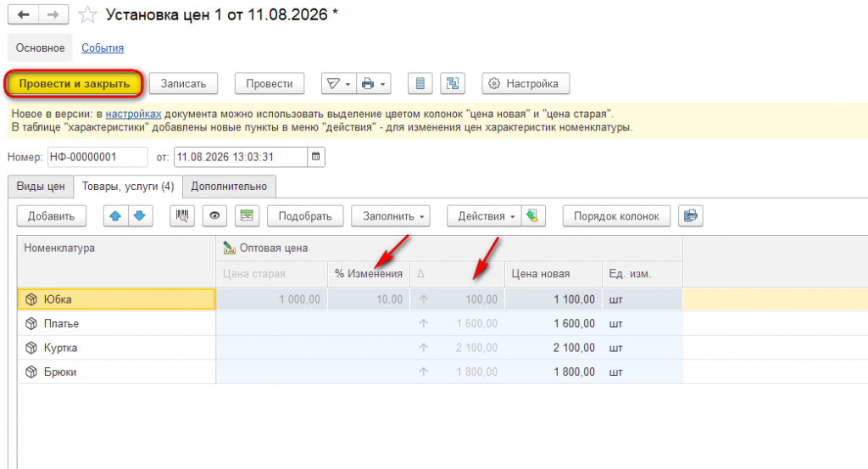This screenshot has width=868, height=469.
Task: Toggle the eye visibility icon in table toolbar
Action: (x=214, y=216)
